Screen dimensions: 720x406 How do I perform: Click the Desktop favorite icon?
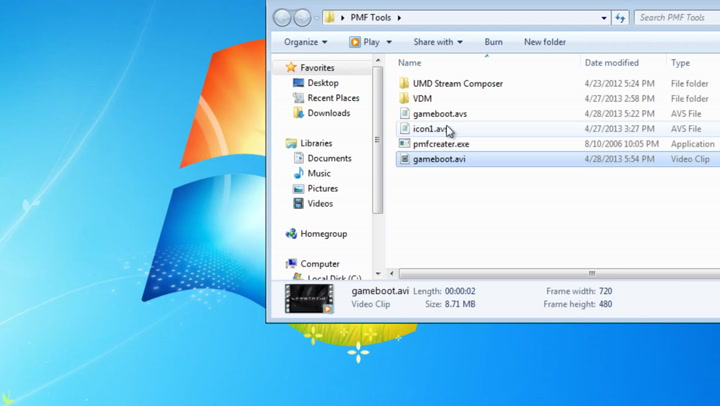pos(298,83)
